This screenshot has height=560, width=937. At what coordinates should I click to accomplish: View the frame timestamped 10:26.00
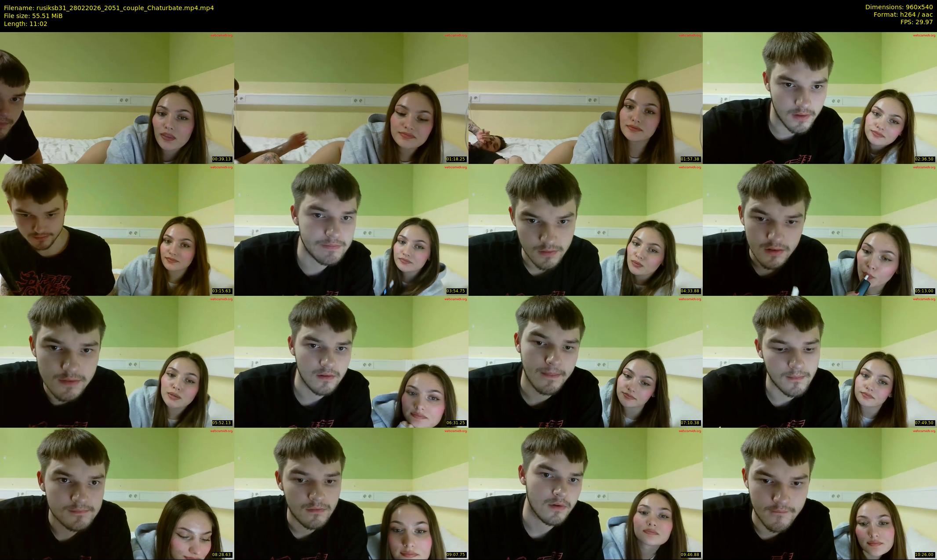click(820, 494)
